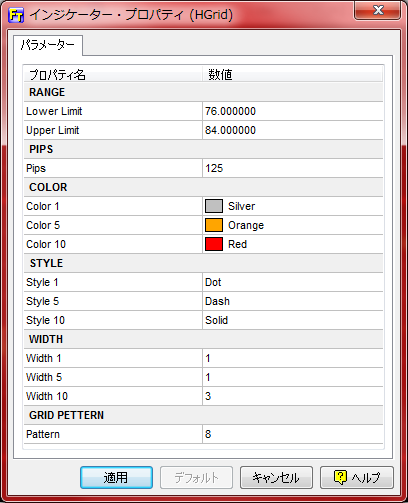
Task: Click the FT application icon in title bar
Action: (x=16, y=15)
